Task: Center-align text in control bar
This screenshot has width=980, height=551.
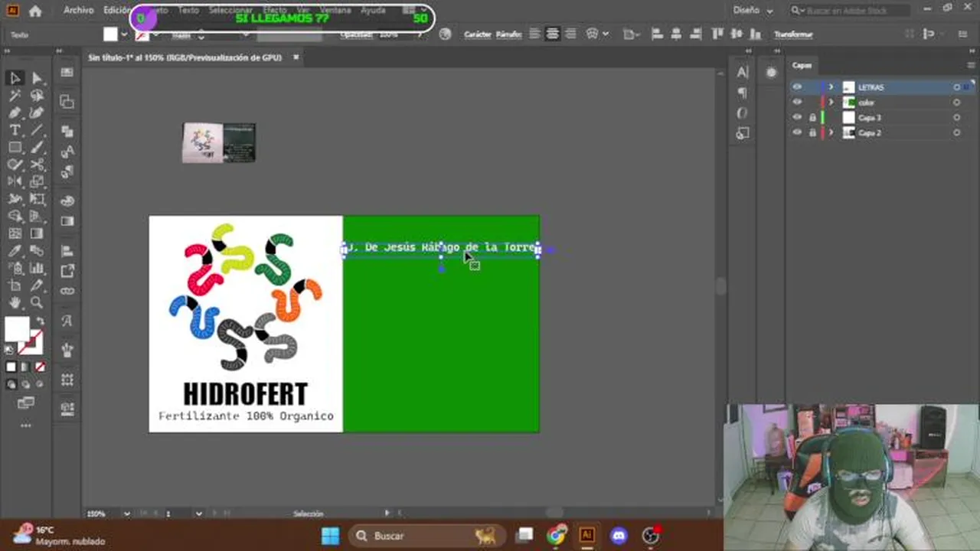Action: click(x=552, y=34)
